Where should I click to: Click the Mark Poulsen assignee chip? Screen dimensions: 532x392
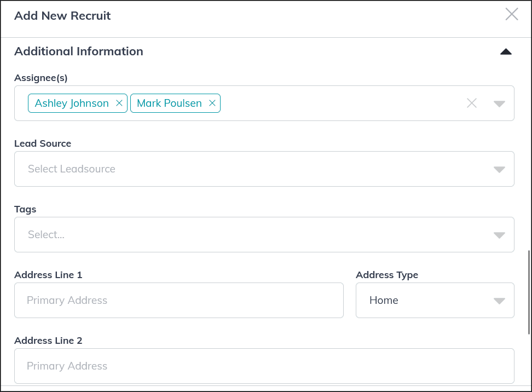169,103
